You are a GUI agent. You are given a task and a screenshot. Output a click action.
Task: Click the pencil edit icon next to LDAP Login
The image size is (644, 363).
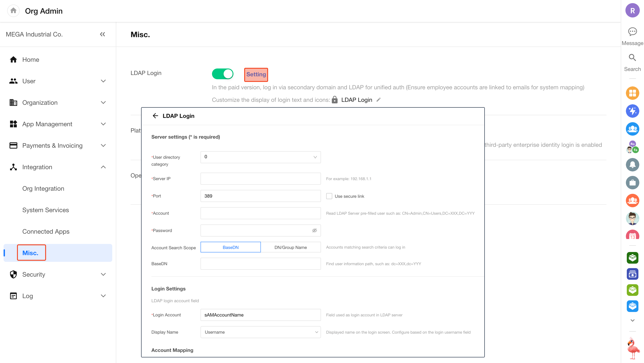point(379,100)
